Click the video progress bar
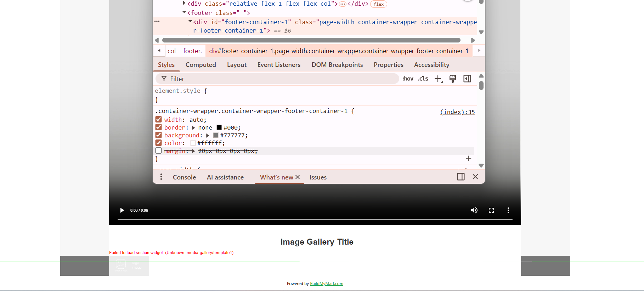The width and height of the screenshot is (644, 291). (x=315, y=219)
